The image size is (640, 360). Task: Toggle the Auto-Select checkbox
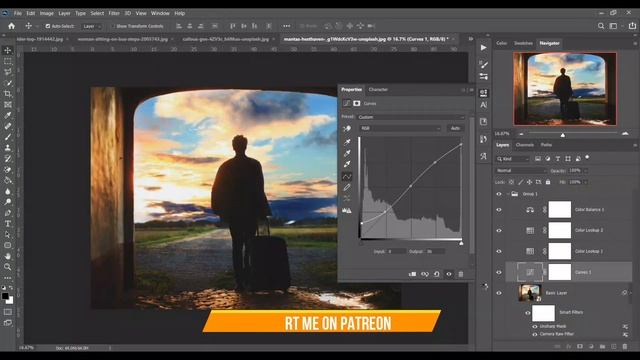pos(48,26)
